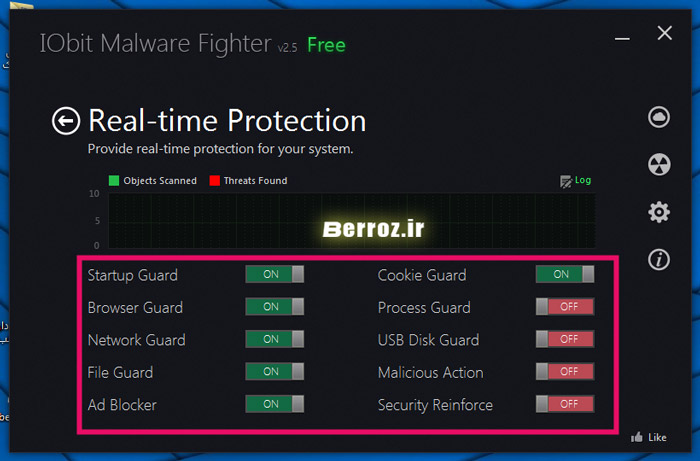Click the red Threats Found legend swatch
This screenshot has height=461, width=700.
point(215,181)
